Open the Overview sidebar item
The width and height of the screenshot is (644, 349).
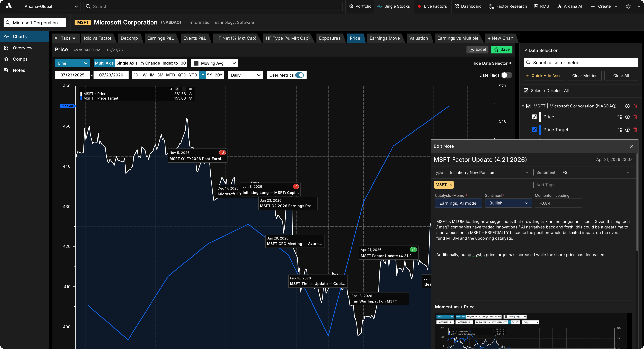(25, 48)
